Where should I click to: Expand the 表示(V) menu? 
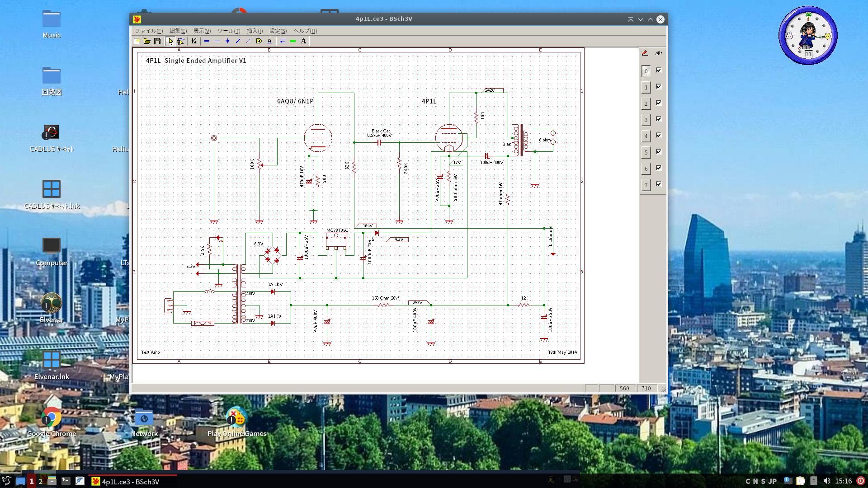tap(202, 31)
